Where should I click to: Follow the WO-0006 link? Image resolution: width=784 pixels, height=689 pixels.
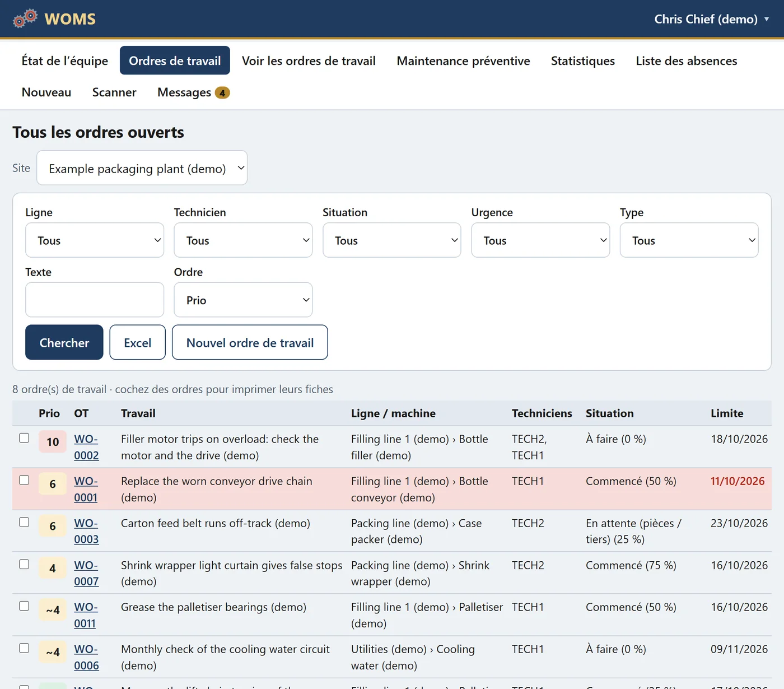pyautogui.click(x=86, y=657)
